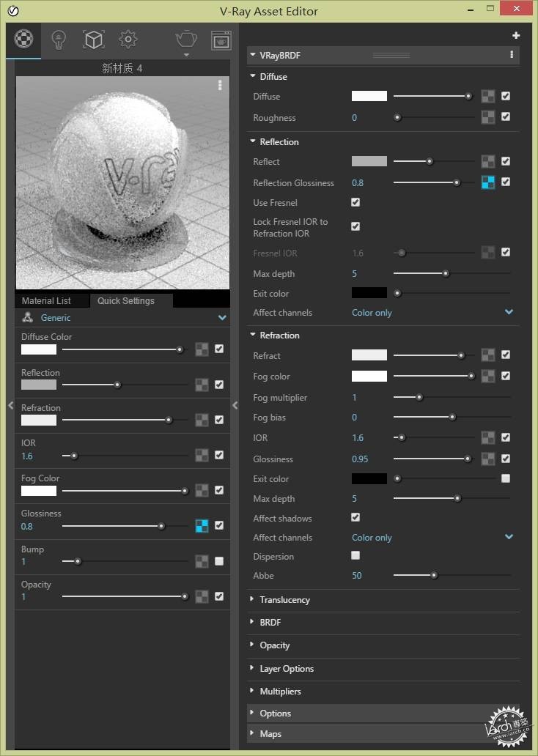Toggle Quick Settings Opacity checkbox

point(219,596)
